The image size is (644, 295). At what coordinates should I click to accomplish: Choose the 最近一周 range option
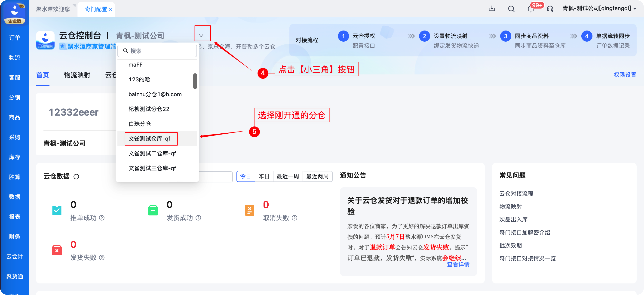pyautogui.click(x=288, y=176)
